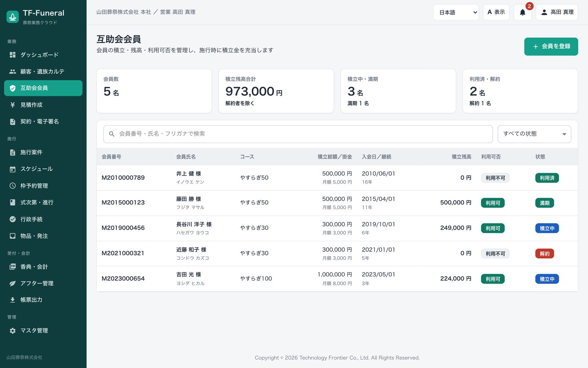Image resolution: width=588 pixels, height=368 pixels.
Task: Open スケジュール menu label
Action: coord(36,169)
